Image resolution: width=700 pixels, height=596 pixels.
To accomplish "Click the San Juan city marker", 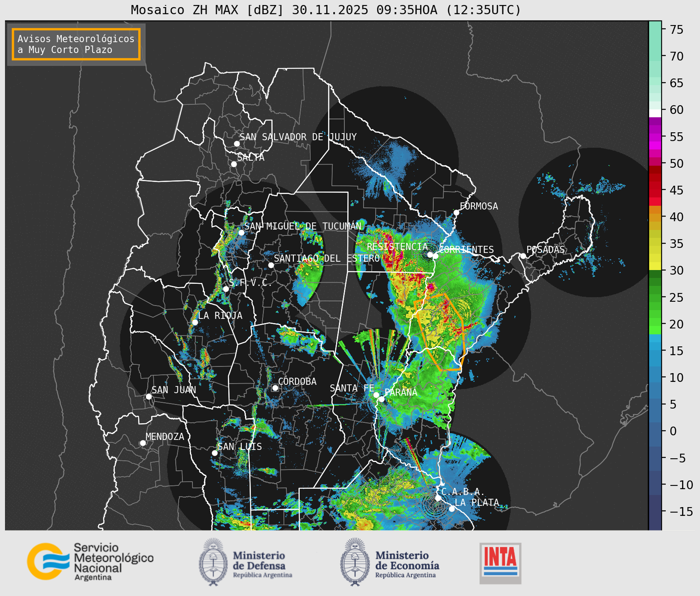I will tap(149, 396).
